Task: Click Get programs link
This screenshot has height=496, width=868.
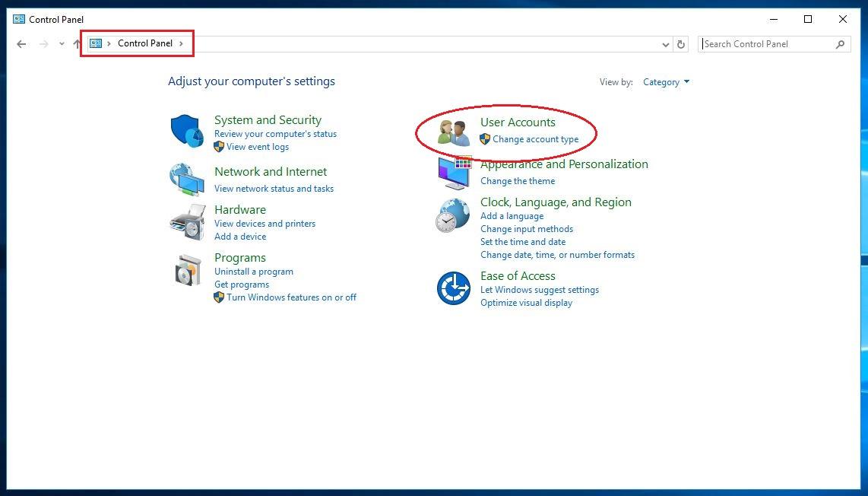Action: click(x=242, y=285)
